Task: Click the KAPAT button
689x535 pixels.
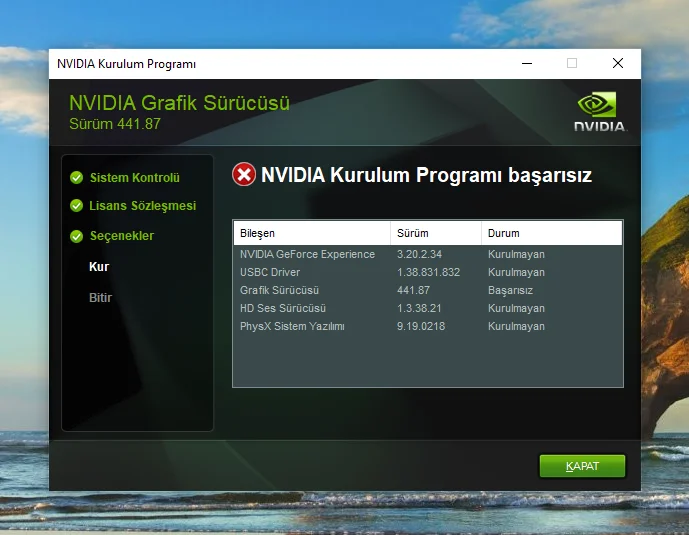Action: tap(582, 466)
